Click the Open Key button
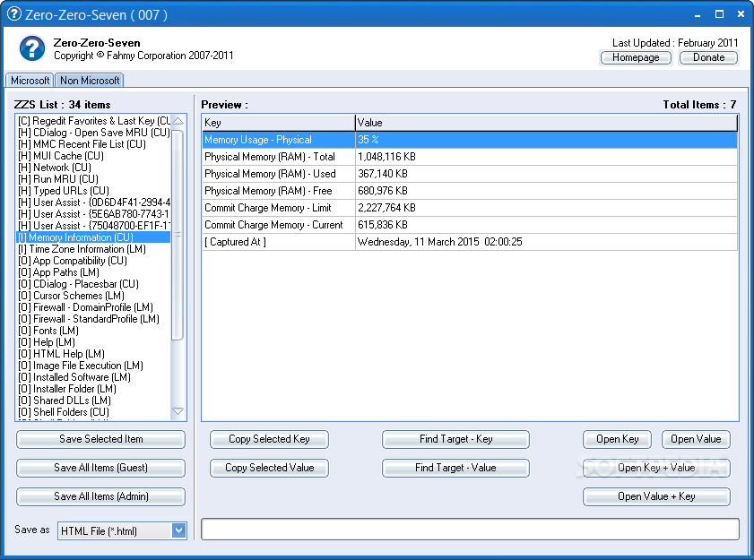 (x=618, y=439)
